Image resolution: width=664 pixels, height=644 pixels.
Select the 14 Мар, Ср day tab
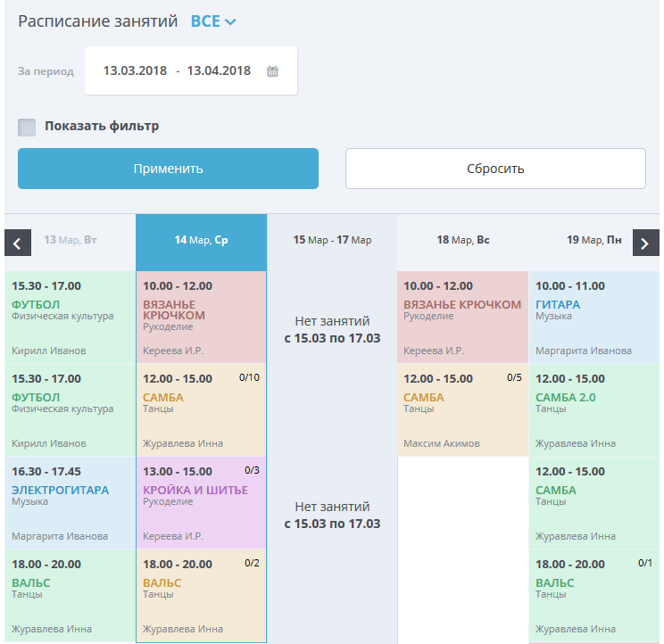[x=201, y=241]
